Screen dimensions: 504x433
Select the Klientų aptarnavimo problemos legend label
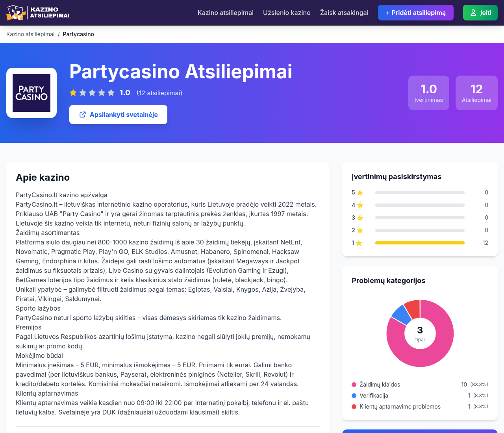click(x=400, y=407)
